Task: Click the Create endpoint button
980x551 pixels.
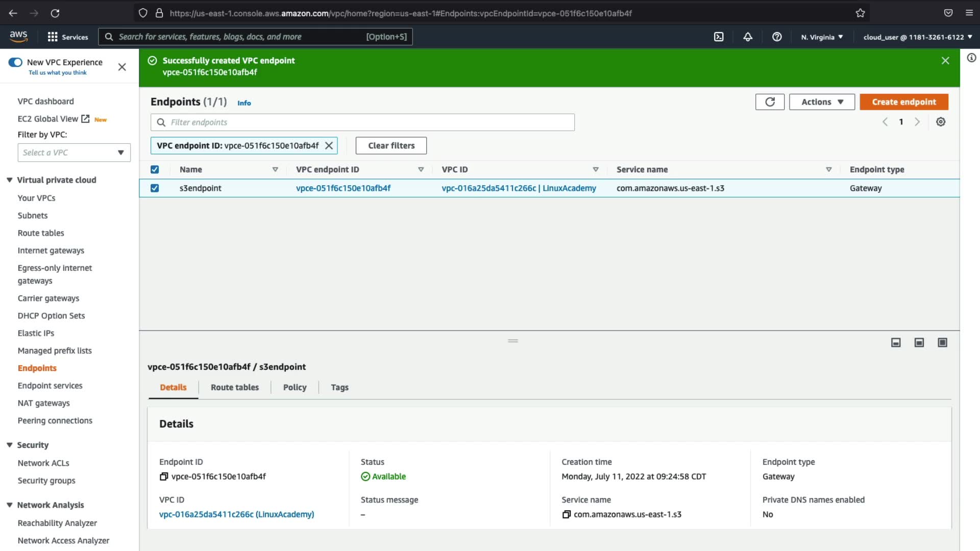Action: [904, 102]
